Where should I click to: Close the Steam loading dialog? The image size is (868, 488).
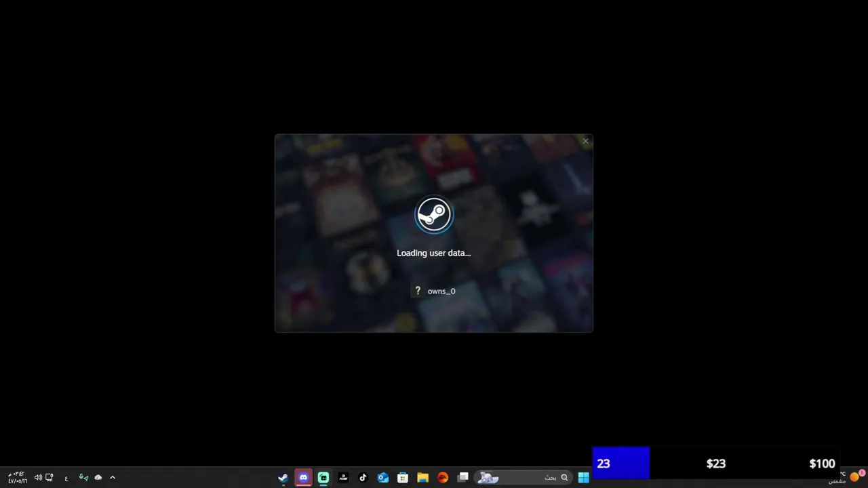[x=585, y=142]
